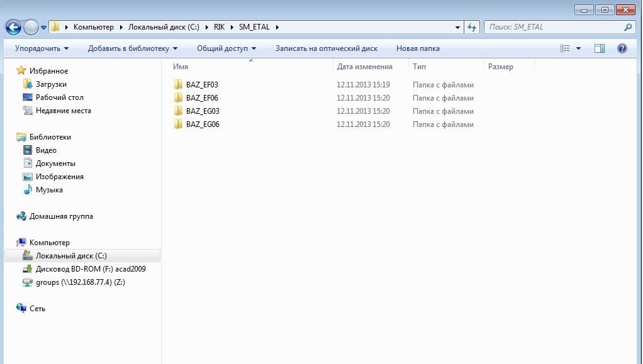The image size is (643, 364).
Task: Select the BD-ROM drive (F:) acad2009
Action: [x=91, y=269]
